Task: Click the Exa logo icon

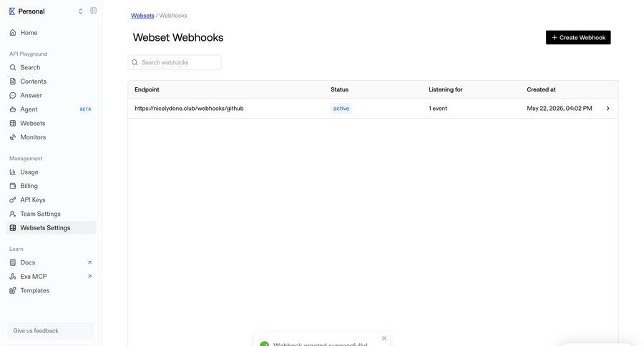Action: pyautogui.click(x=12, y=11)
